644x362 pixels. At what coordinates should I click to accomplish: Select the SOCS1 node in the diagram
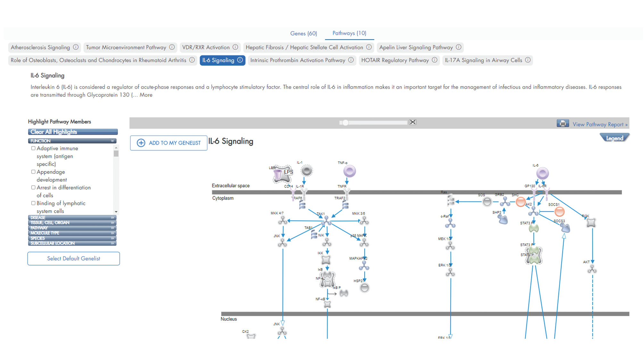tap(559, 211)
